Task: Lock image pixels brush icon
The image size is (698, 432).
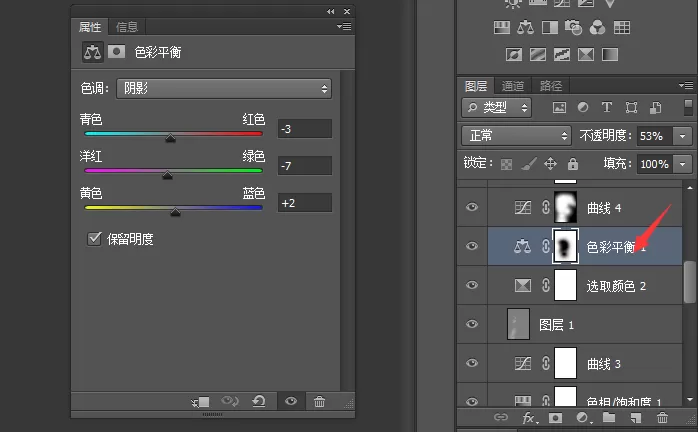Action: pyautogui.click(x=528, y=164)
